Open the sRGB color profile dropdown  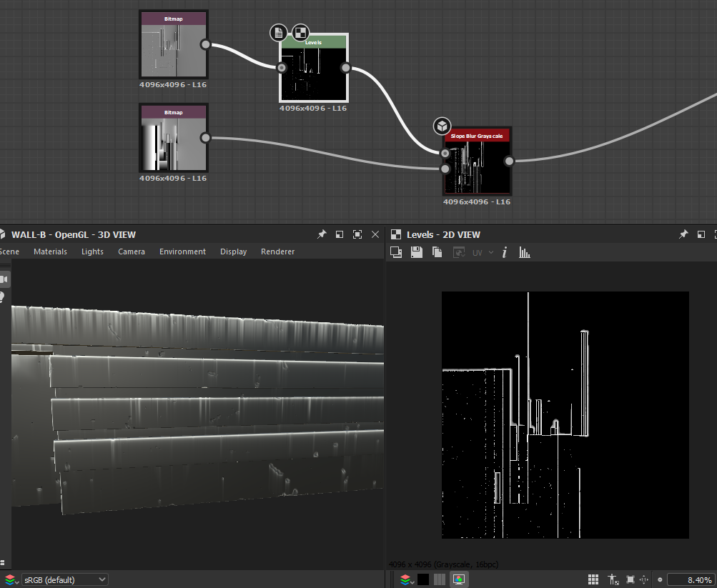pos(64,579)
